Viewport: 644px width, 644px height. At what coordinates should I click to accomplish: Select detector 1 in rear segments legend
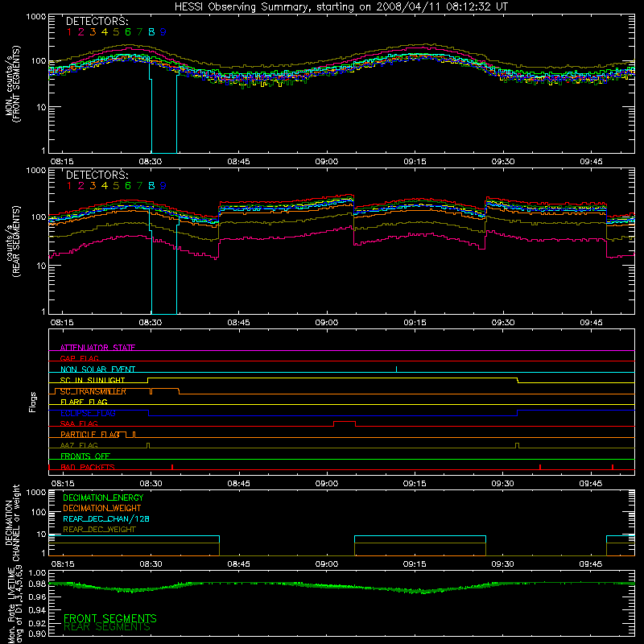[x=69, y=186]
